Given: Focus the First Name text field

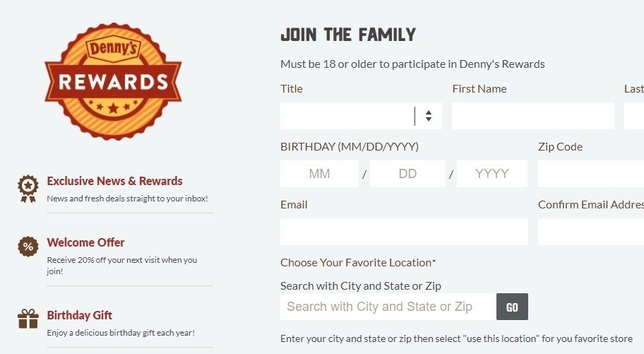Looking at the screenshot, I should coord(532,116).
